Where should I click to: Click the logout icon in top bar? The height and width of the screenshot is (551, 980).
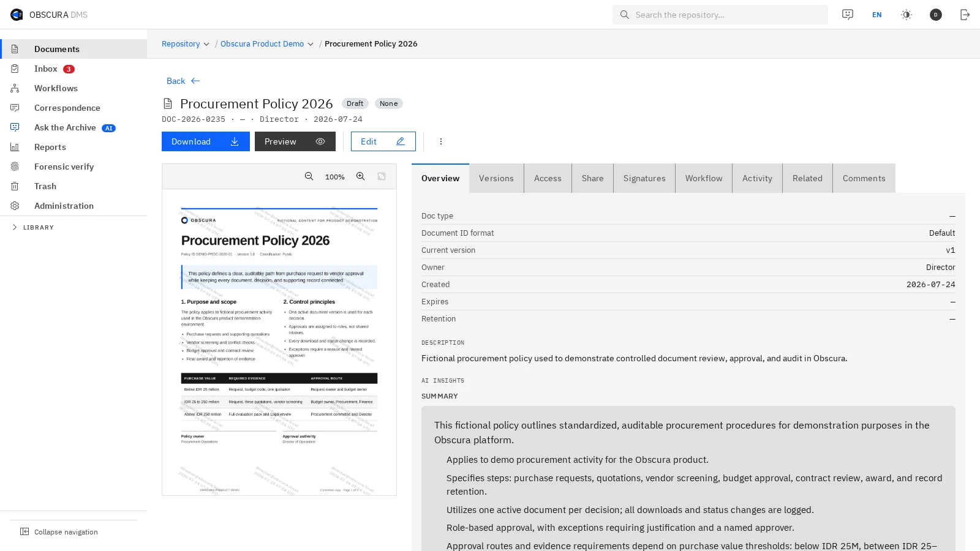(x=965, y=15)
